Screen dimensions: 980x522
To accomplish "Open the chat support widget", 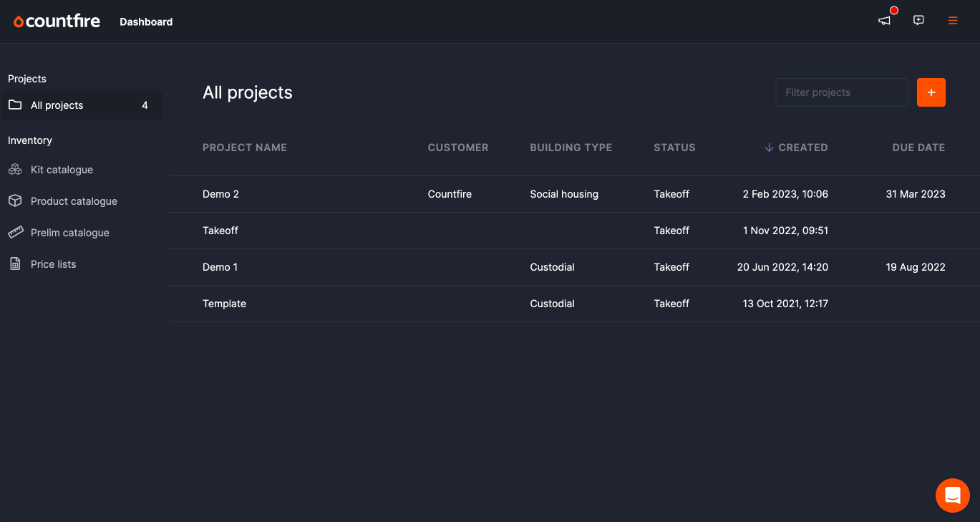I will 953,496.
